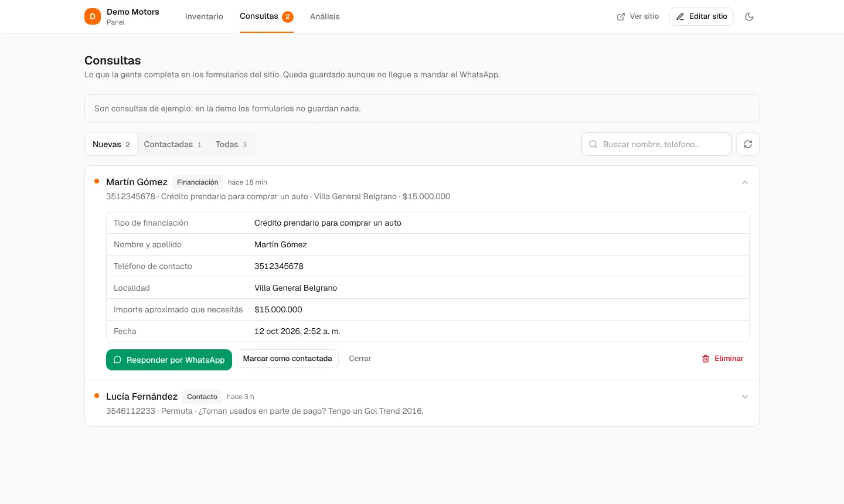Click Marcar como contactada
Viewport: 844px width, 504px height.
(x=288, y=359)
